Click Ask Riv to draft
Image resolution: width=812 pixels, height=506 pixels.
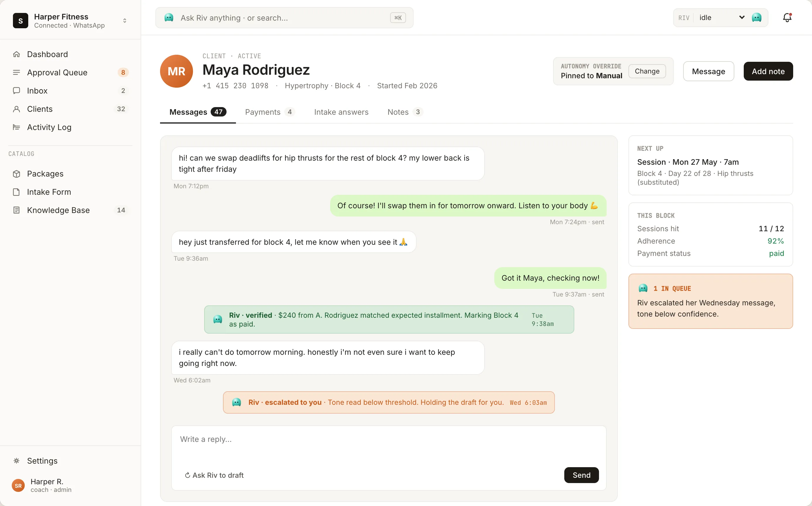point(214,475)
